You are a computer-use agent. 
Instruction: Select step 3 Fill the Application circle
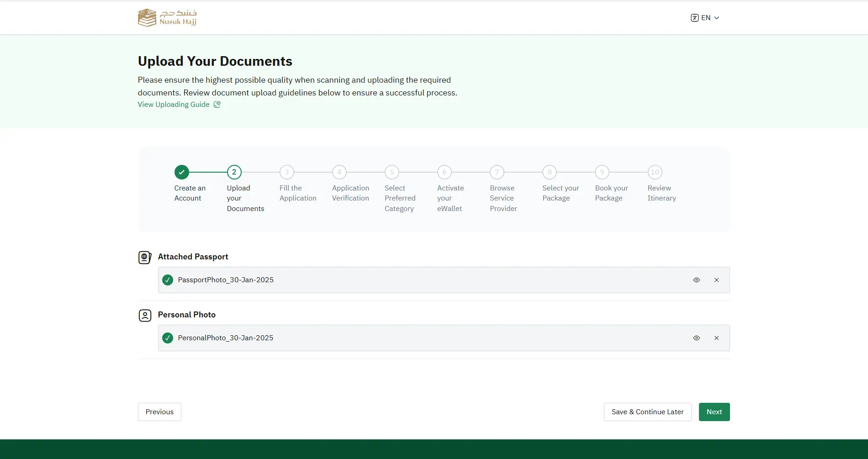point(286,172)
